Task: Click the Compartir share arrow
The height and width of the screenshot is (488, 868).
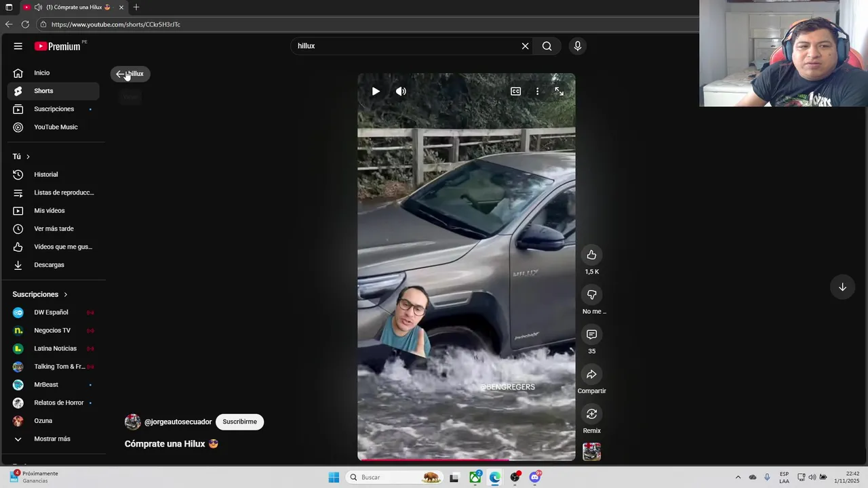Action: 591,374
